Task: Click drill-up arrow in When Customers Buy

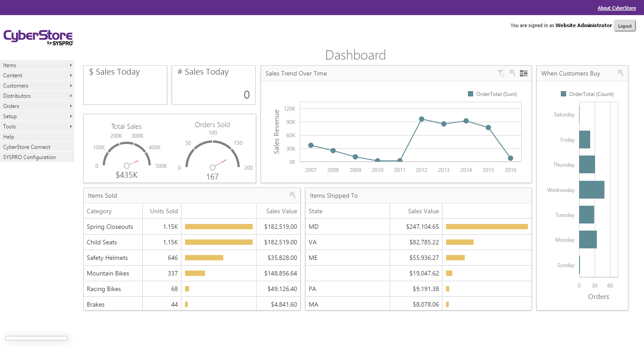Action: (x=620, y=73)
